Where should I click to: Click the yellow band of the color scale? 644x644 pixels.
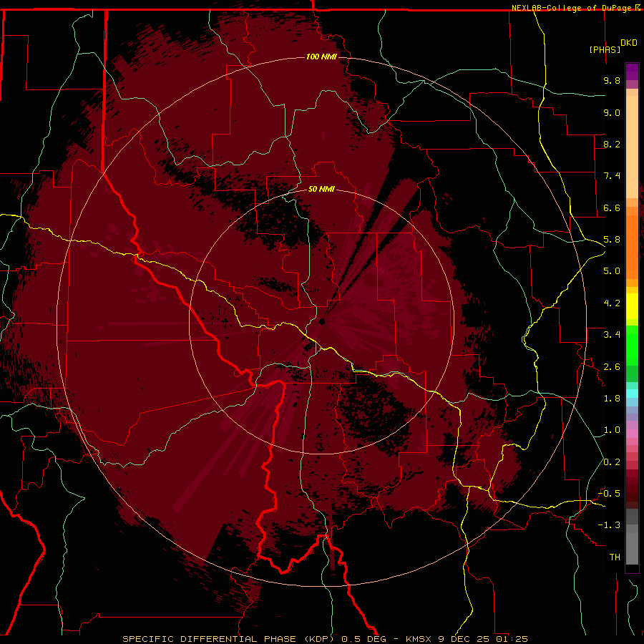[632, 306]
